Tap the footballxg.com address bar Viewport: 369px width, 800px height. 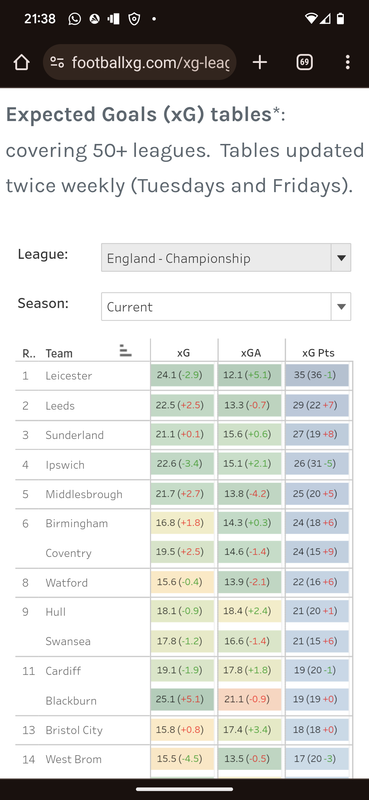140,62
